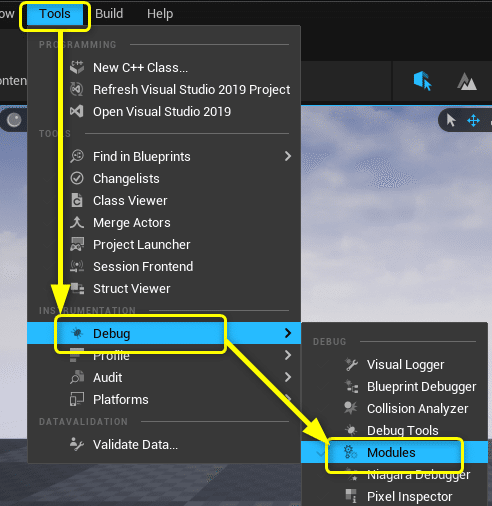The height and width of the screenshot is (506, 492).
Task: Click the Collision Analyzer icon
Action: pyautogui.click(x=351, y=408)
